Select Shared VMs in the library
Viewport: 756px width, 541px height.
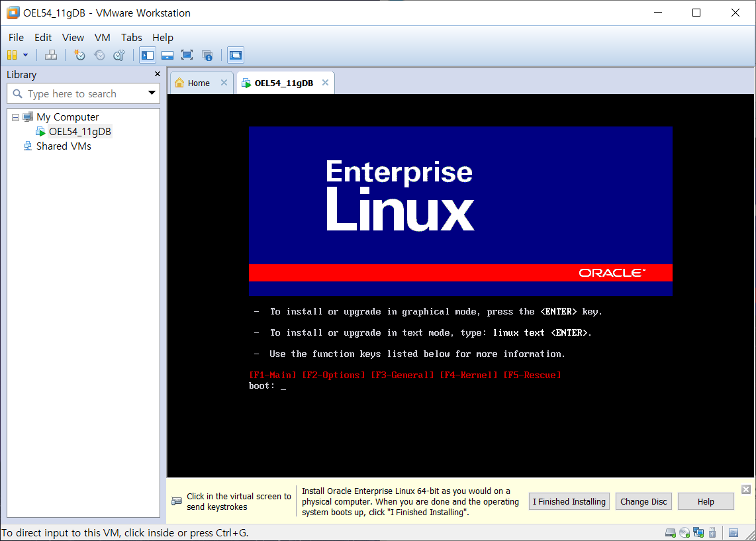pyautogui.click(x=64, y=146)
